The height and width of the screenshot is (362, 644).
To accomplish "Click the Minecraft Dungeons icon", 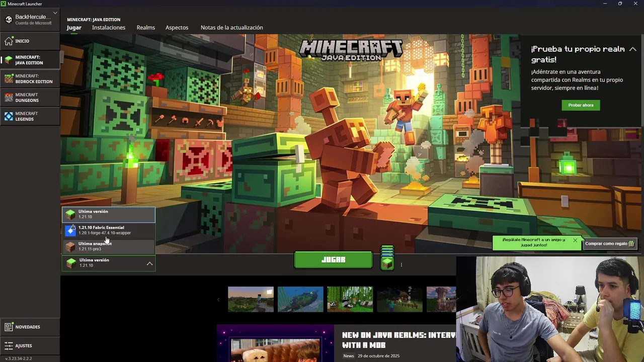I will (x=9, y=98).
